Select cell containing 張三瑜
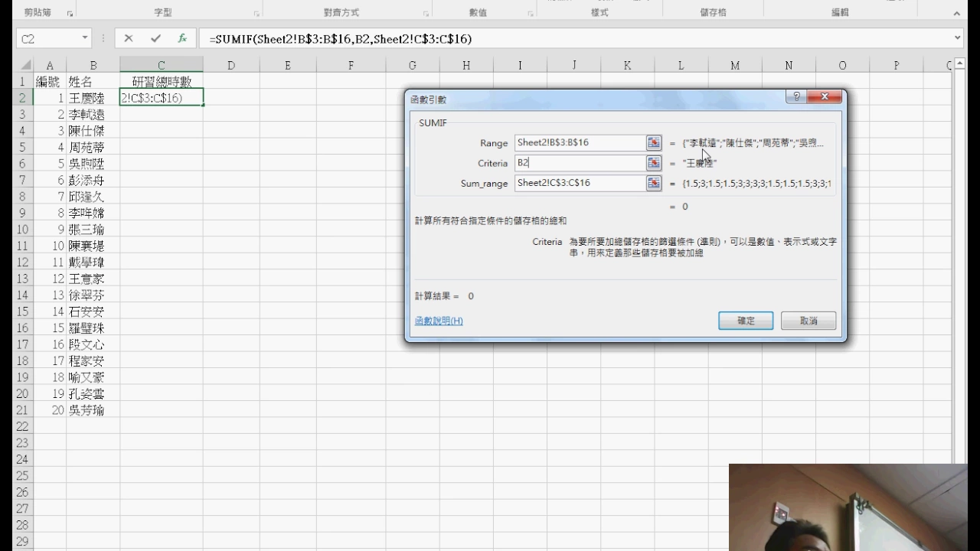 93,230
